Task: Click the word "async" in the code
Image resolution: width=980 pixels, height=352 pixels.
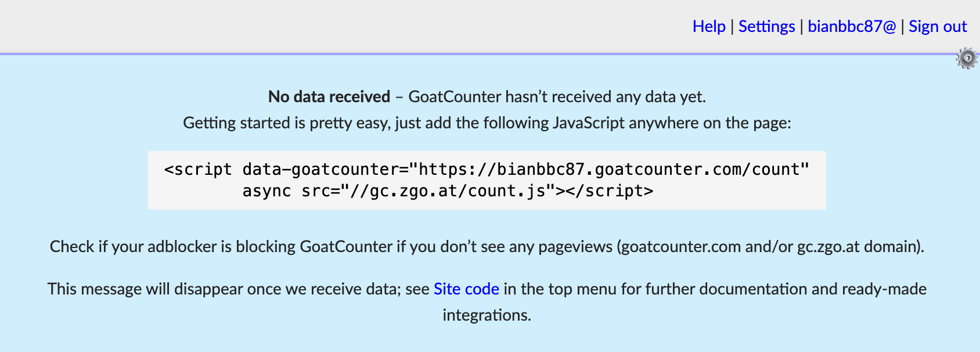Action: (266, 191)
